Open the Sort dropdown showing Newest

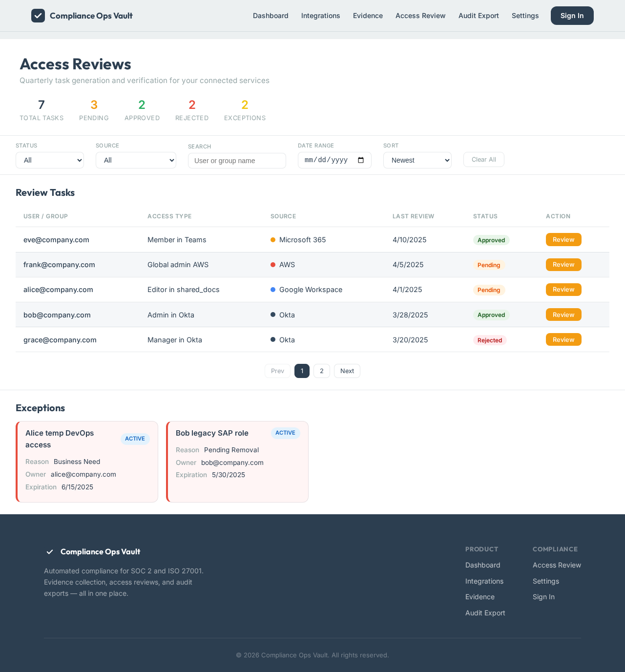417,160
